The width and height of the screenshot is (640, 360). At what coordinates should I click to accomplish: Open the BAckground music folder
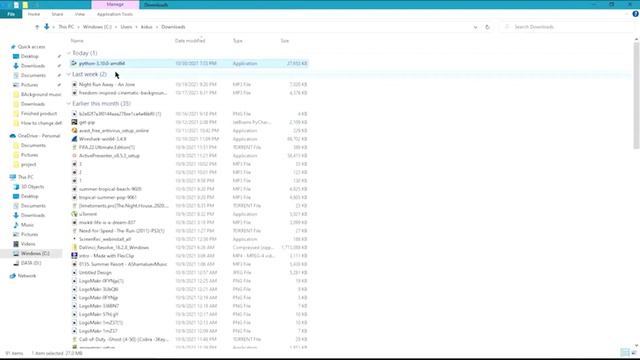click(x=41, y=94)
